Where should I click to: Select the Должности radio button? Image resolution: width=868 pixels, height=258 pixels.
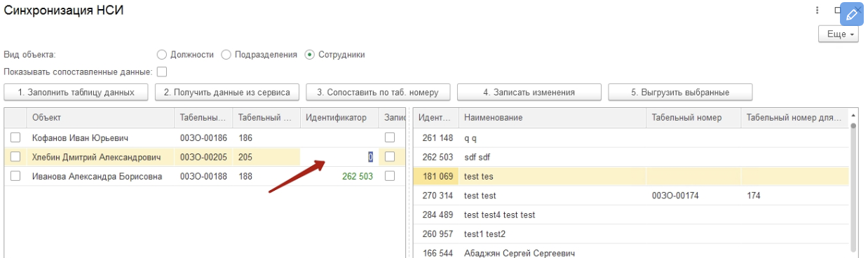161,54
